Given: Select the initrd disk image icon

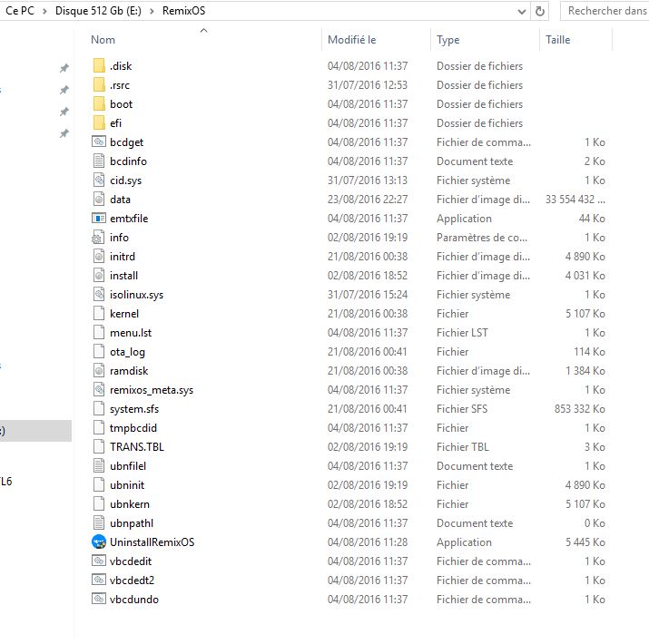Looking at the screenshot, I should pyautogui.click(x=99, y=256).
